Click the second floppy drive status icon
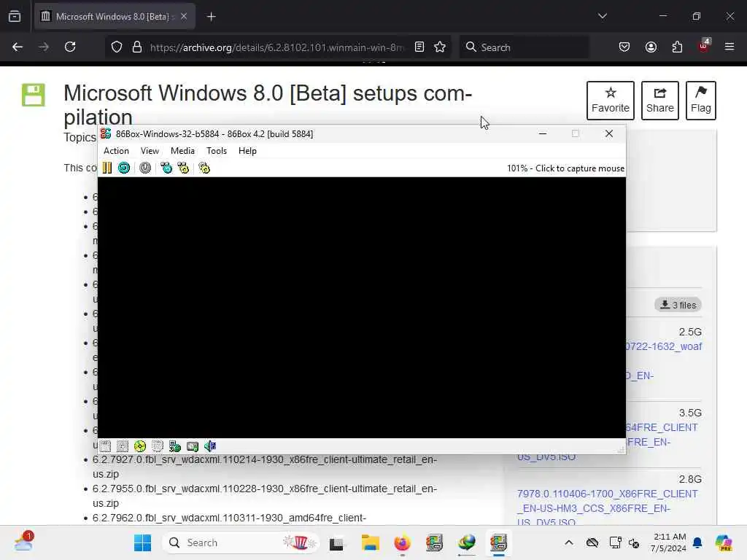 point(123,446)
